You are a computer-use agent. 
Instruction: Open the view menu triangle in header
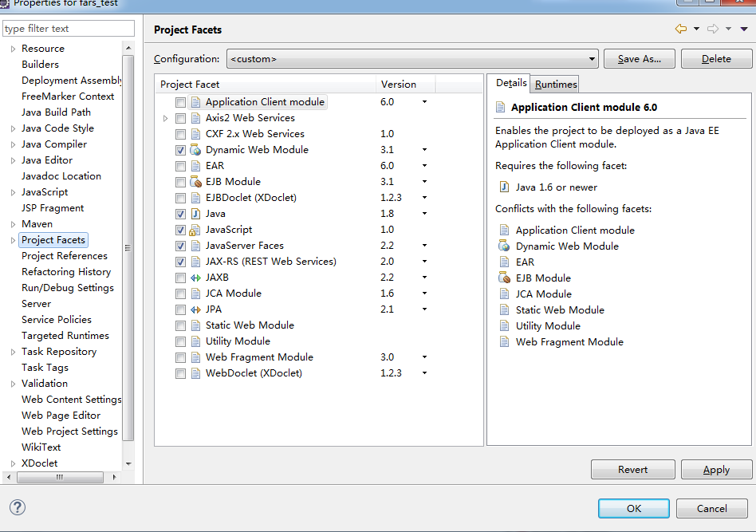pos(744,29)
